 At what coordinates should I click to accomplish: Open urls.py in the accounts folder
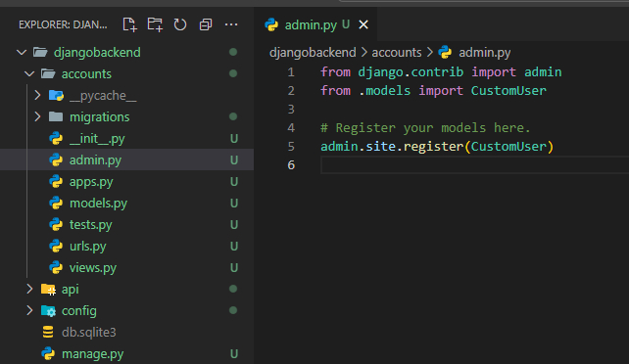pos(87,246)
